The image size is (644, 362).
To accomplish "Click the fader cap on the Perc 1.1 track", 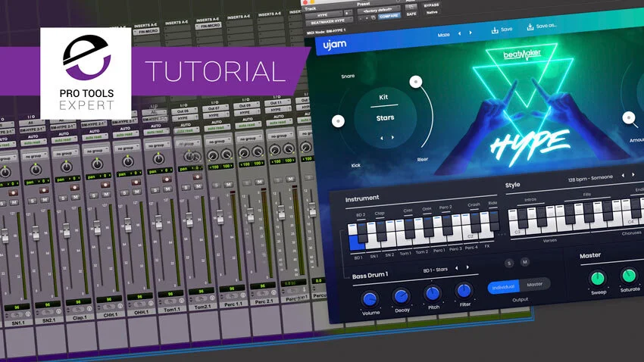I will tap(220, 217).
